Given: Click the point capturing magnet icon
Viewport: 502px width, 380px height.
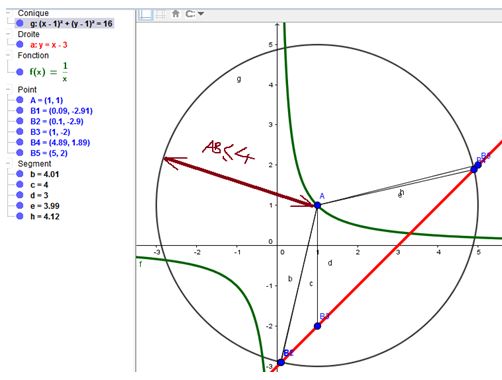Looking at the screenshot, I should pyautogui.click(x=191, y=14).
